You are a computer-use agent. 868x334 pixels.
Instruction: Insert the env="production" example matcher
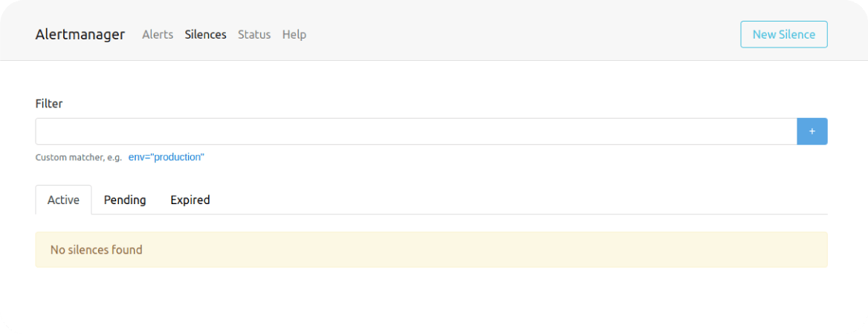coord(166,157)
